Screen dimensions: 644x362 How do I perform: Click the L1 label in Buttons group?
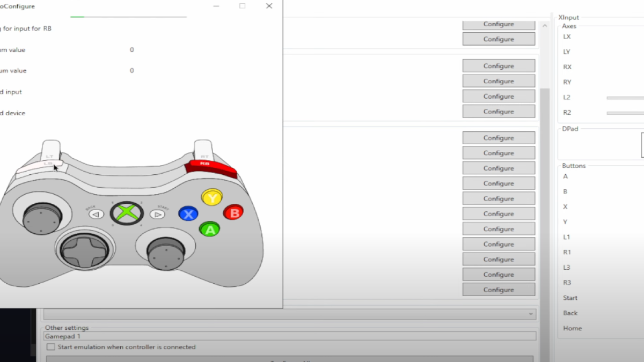coord(567,237)
